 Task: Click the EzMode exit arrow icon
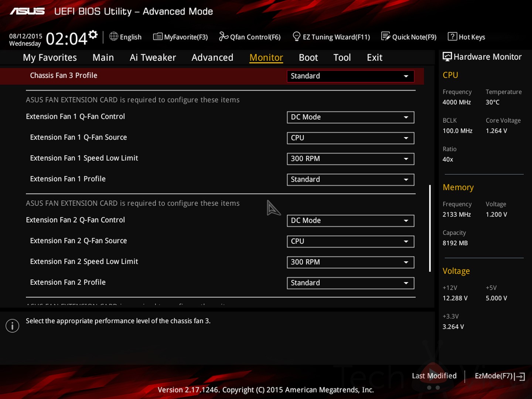click(x=520, y=376)
